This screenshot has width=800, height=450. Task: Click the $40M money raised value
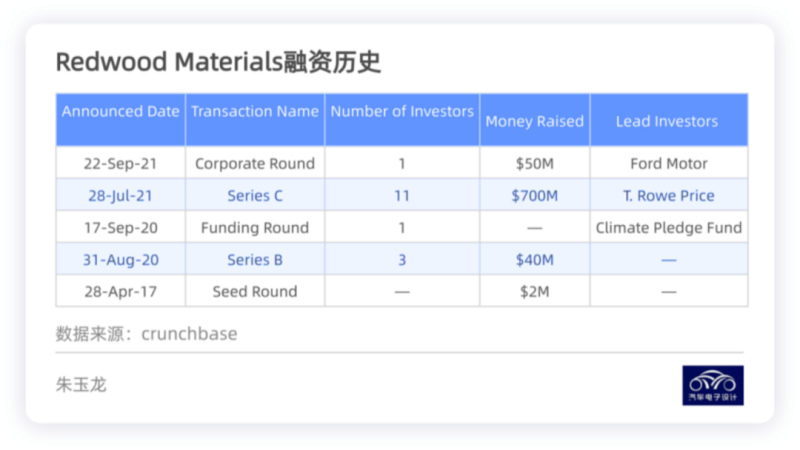click(534, 260)
